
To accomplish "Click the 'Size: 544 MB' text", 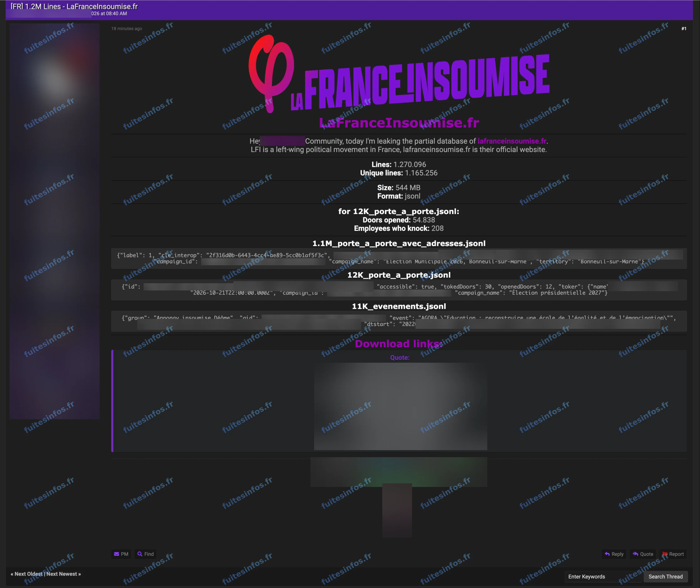I will [399, 188].
